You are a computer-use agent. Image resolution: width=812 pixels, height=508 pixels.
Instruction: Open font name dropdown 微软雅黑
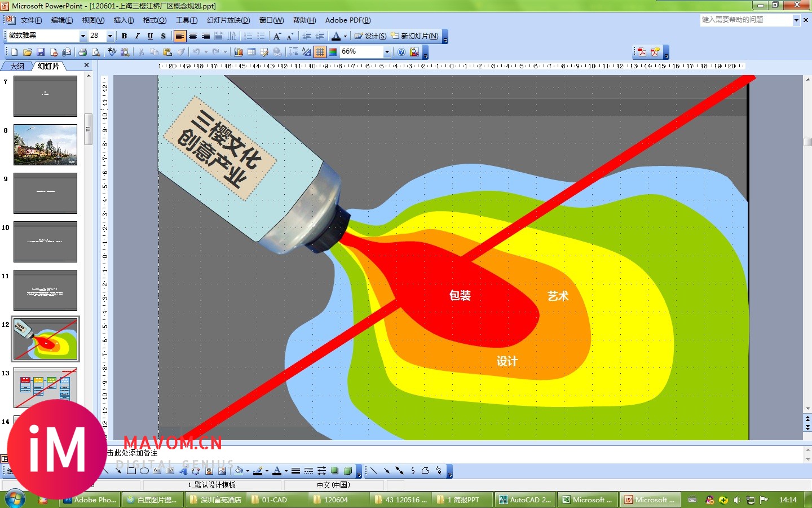coord(83,36)
